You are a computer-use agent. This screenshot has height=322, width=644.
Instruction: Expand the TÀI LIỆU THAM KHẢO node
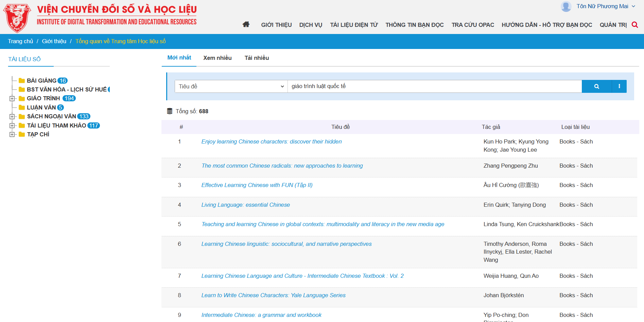(x=12, y=125)
